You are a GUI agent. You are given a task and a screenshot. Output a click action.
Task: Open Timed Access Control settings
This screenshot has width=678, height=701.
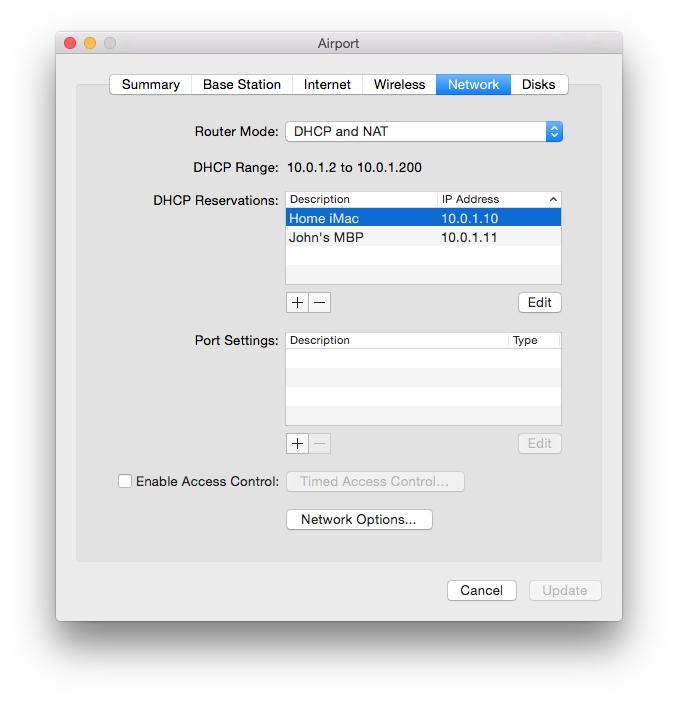[x=375, y=481]
